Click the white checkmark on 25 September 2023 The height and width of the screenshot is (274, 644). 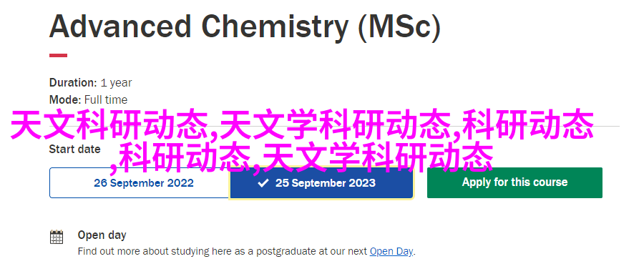[263, 183]
